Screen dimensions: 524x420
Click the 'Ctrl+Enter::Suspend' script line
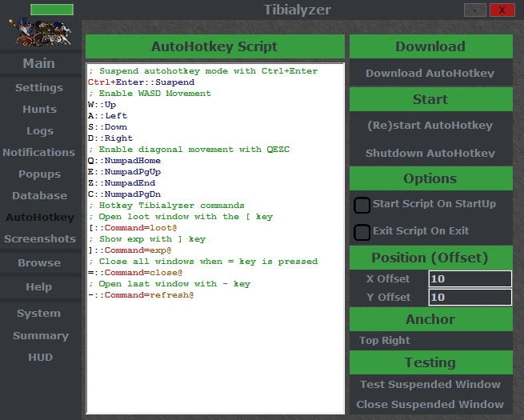pyautogui.click(x=141, y=82)
